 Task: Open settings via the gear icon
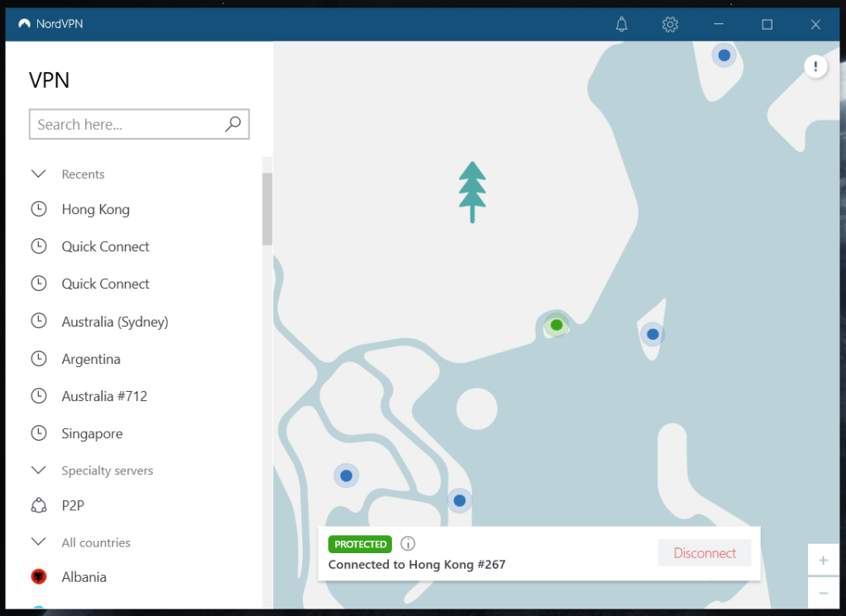point(670,25)
